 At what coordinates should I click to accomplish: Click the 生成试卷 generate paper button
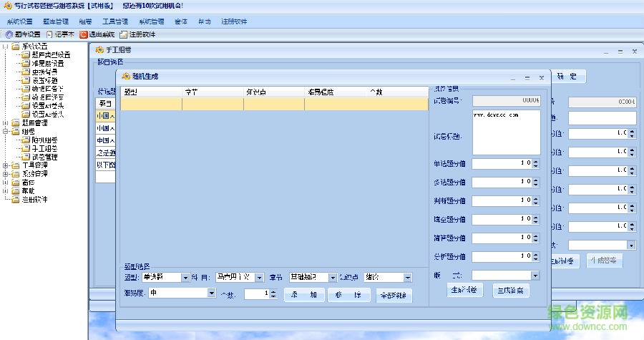point(465,291)
